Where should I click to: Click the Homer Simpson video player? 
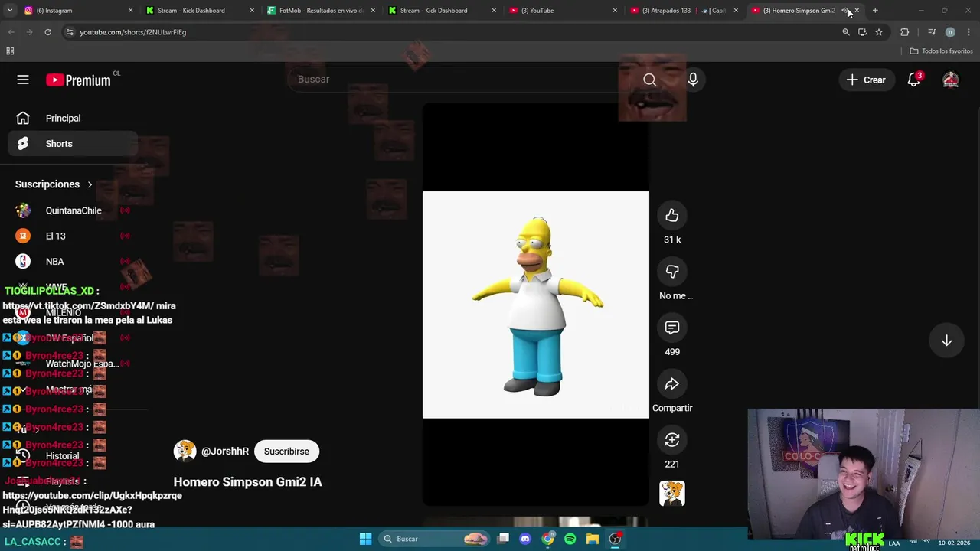click(x=536, y=305)
